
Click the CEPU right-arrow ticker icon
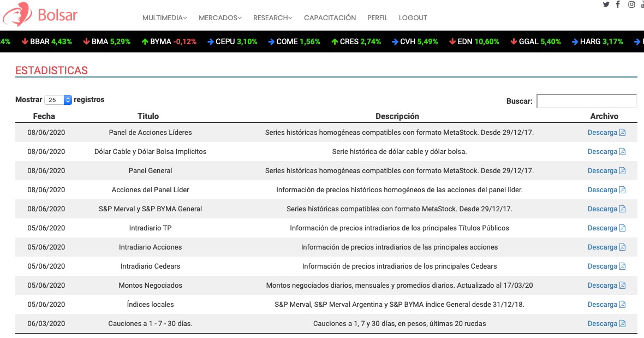click(x=211, y=41)
